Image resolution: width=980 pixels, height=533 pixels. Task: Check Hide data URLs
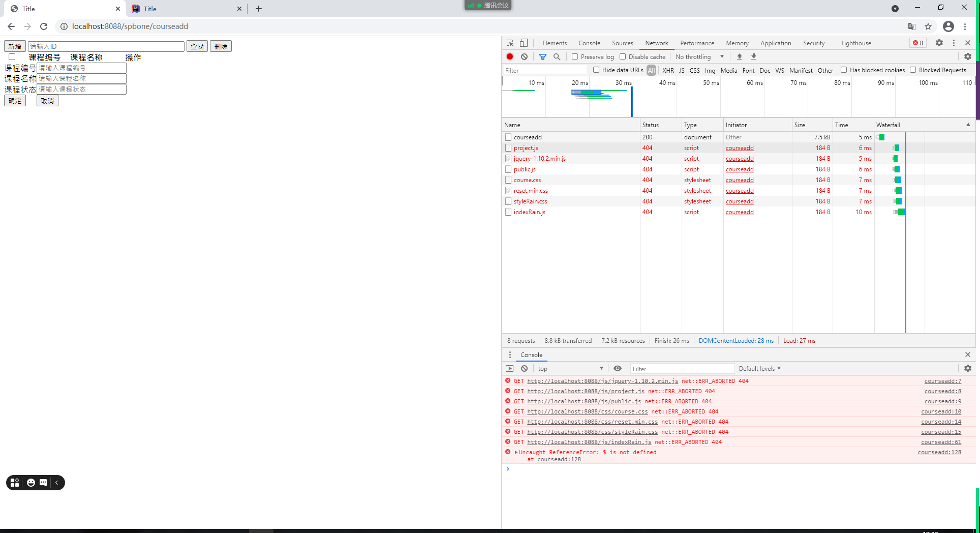click(596, 70)
